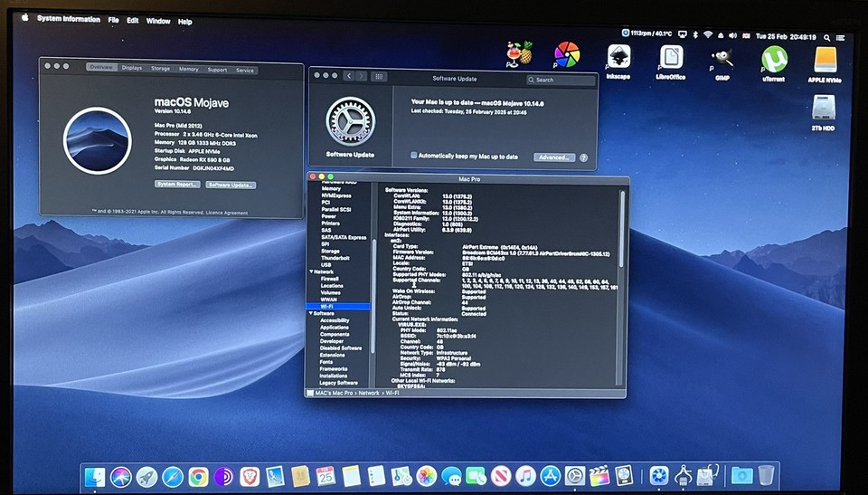This screenshot has width=868, height=495.
Task: Launch News app from the Dock
Action: pos(500,476)
